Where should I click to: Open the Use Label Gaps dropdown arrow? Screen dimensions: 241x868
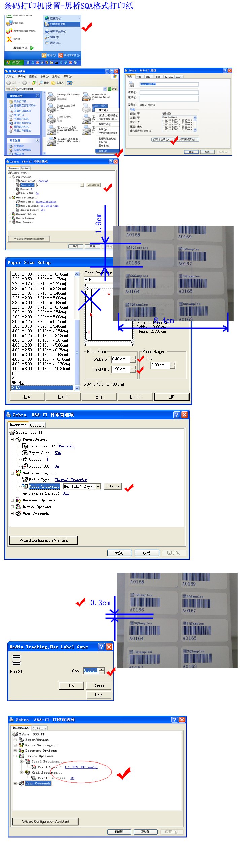click(x=98, y=486)
